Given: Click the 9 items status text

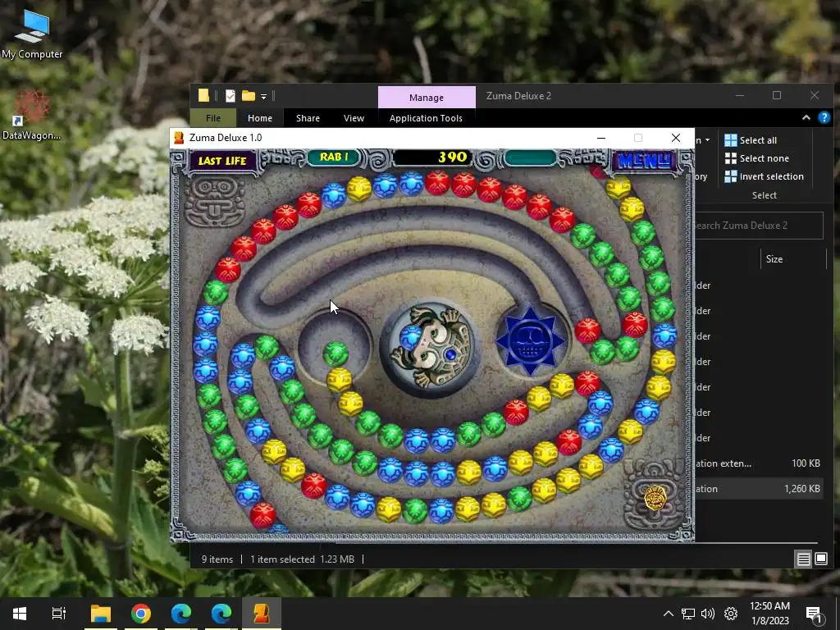Looking at the screenshot, I should pyautogui.click(x=217, y=559).
